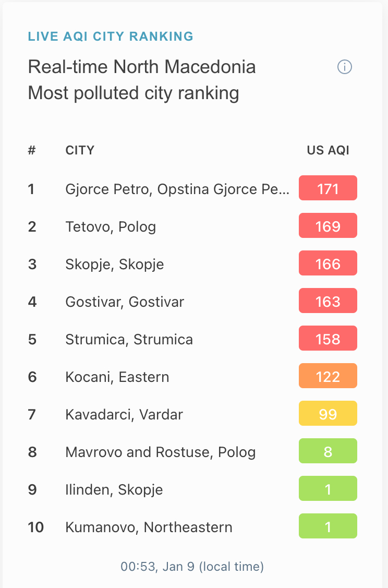
Task: Open Kocani, Eastern city link
Action: [x=117, y=377]
